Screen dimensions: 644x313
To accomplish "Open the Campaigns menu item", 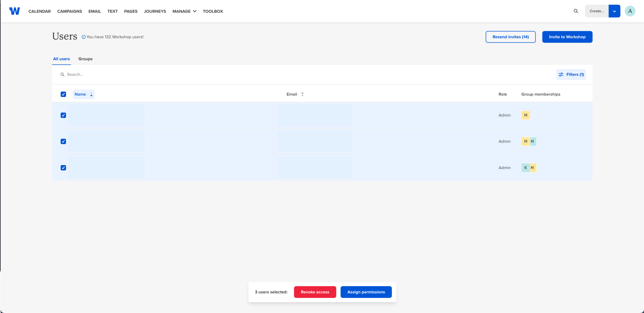I will pyautogui.click(x=70, y=11).
